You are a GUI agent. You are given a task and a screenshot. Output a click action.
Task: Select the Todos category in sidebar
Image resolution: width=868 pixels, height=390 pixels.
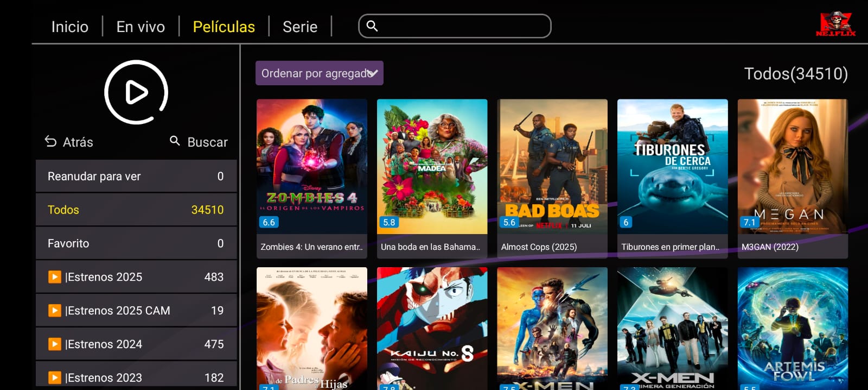click(136, 210)
